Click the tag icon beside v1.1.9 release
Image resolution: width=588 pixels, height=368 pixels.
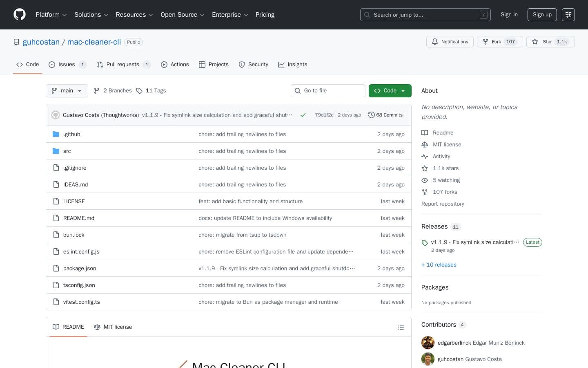pyautogui.click(x=425, y=243)
